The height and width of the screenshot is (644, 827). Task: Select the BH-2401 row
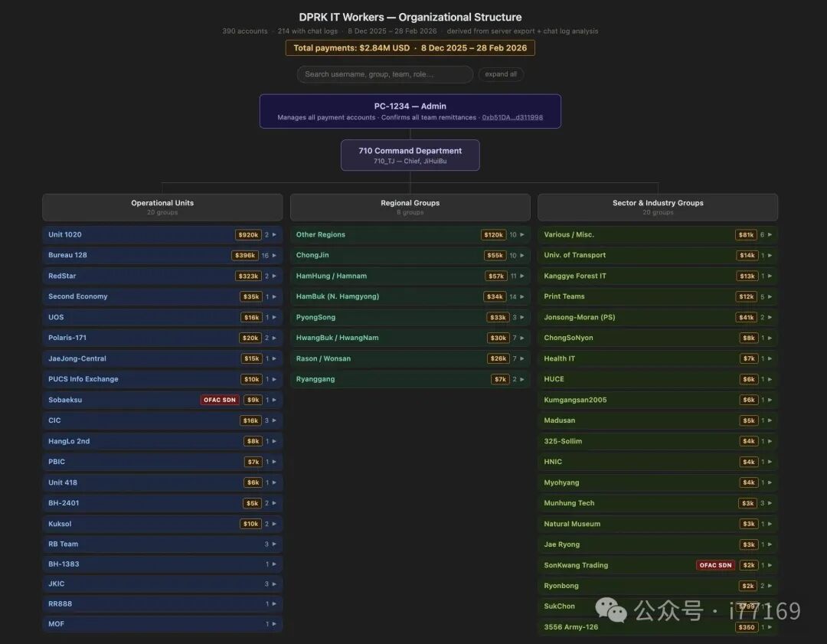point(162,503)
